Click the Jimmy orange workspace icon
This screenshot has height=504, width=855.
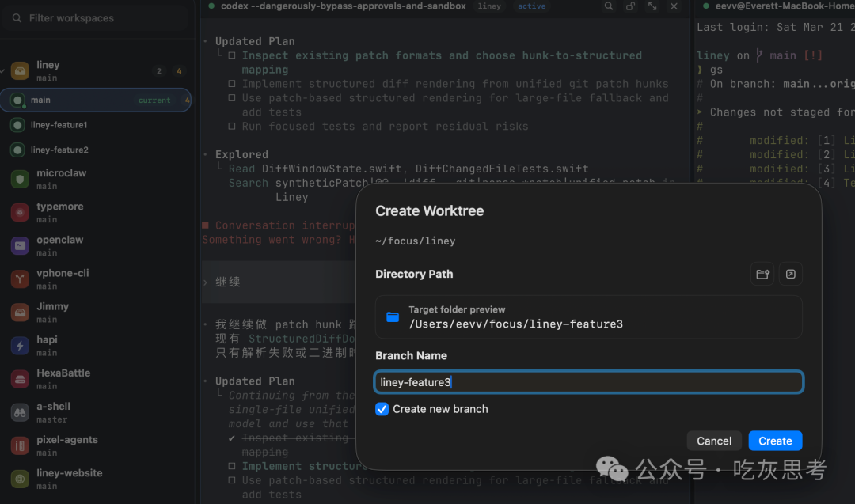pos(20,313)
